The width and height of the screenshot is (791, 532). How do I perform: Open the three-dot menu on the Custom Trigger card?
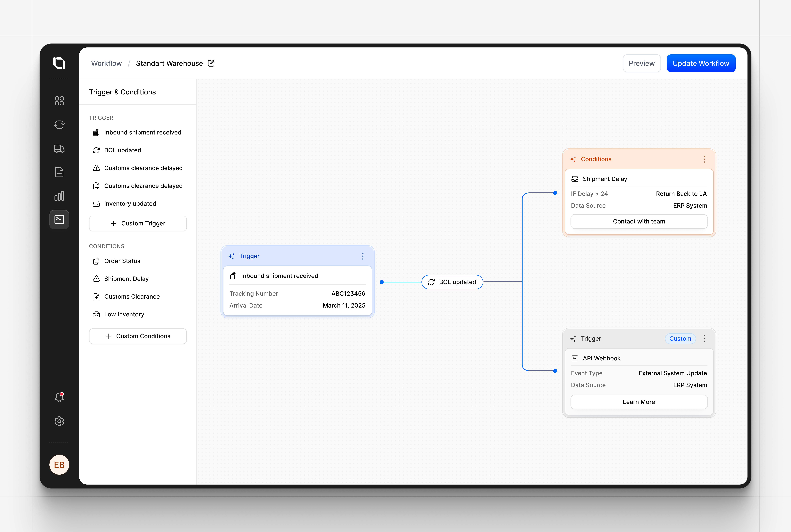point(704,339)
